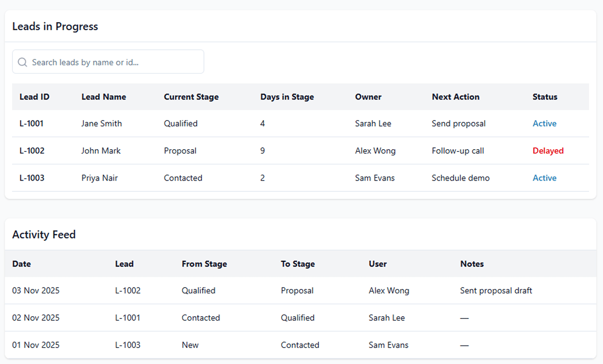Image resolution: width=603 pixels, height=364 pixels.
Task: Click the Lead ID column header
Action: (34, 97)
